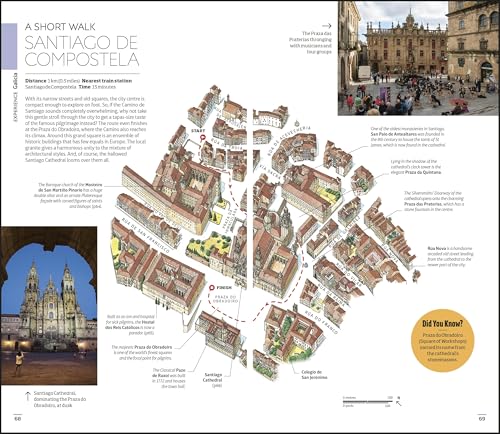Click the Pazo de Raxoi caption

[169, 378]
